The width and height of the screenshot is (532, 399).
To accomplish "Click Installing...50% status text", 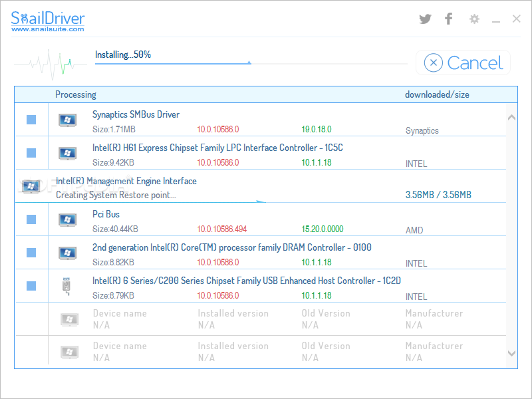I will click(x=123, y=55).
